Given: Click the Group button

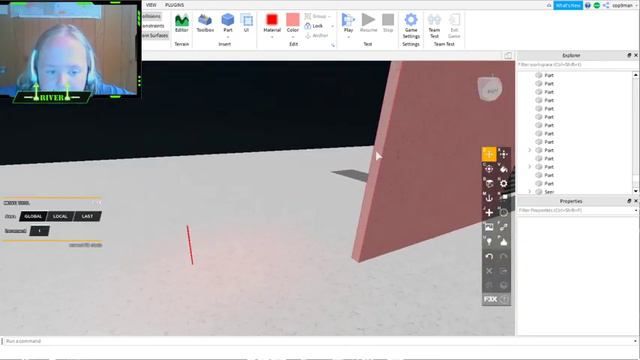Looking at the screenshot, I should click(x=316, y=16).
